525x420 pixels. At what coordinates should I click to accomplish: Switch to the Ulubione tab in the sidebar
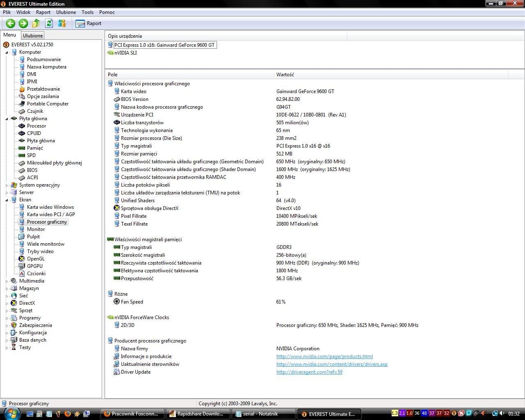coord(32,36)
